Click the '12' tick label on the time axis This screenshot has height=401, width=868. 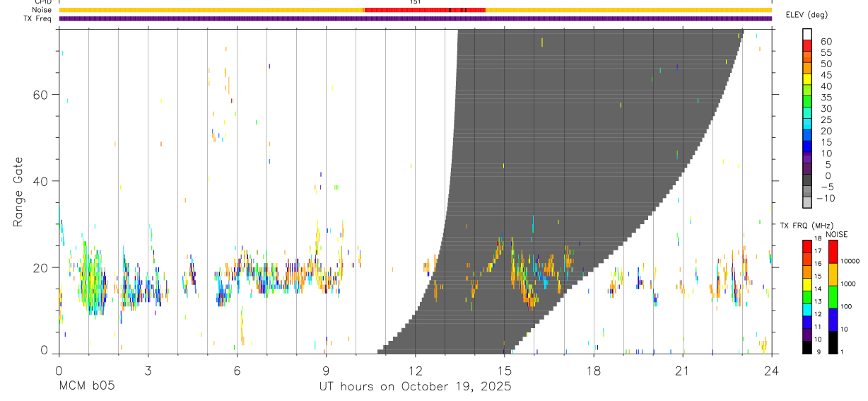[x=415, y=370]
